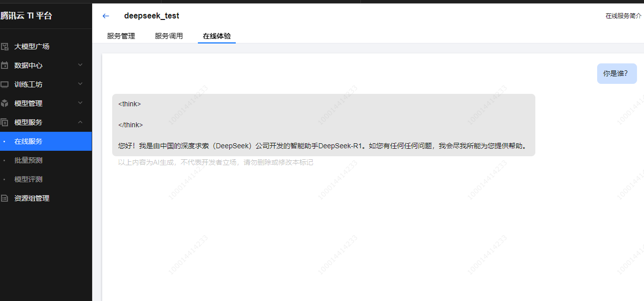The width and height of the screenshot is (644, 301).
Task: Open the 在线服务简介 link
Action: 624,16
